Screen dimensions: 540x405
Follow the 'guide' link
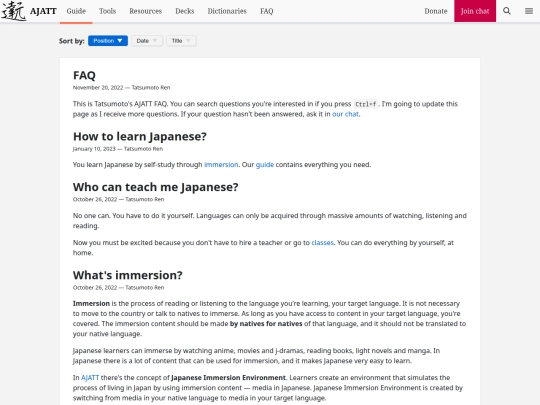click(x=265, y=165)
